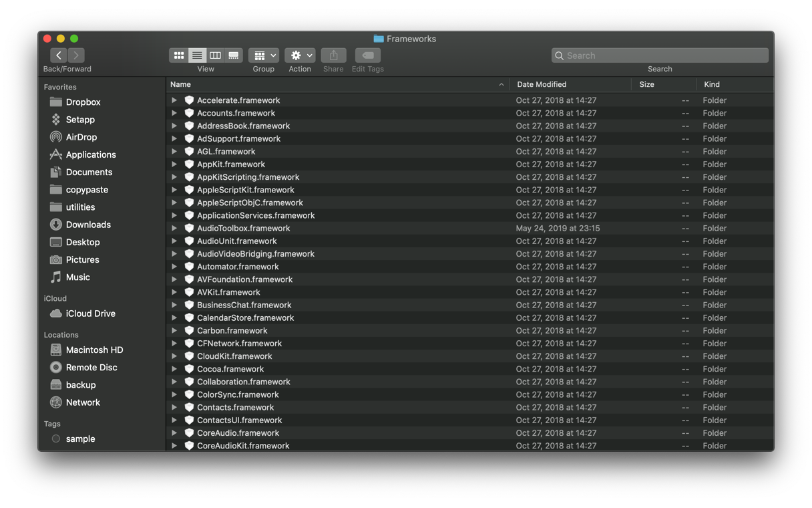Viewport: 812px width, 508px height.
Task: Select the CoreAudio.framework row
Action: [470, 433]
